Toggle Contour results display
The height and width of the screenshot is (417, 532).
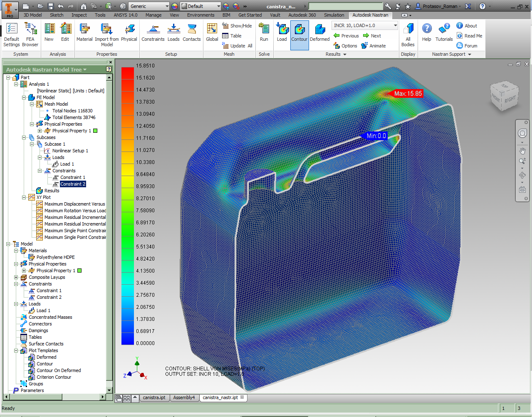coord(299,35)
